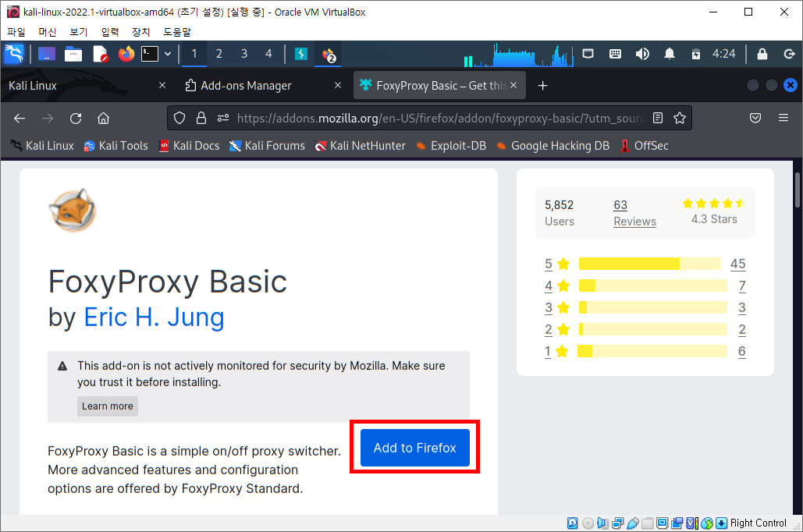Click the tracking protection shield icon
The image size is (803, 532).
[179, 119]
